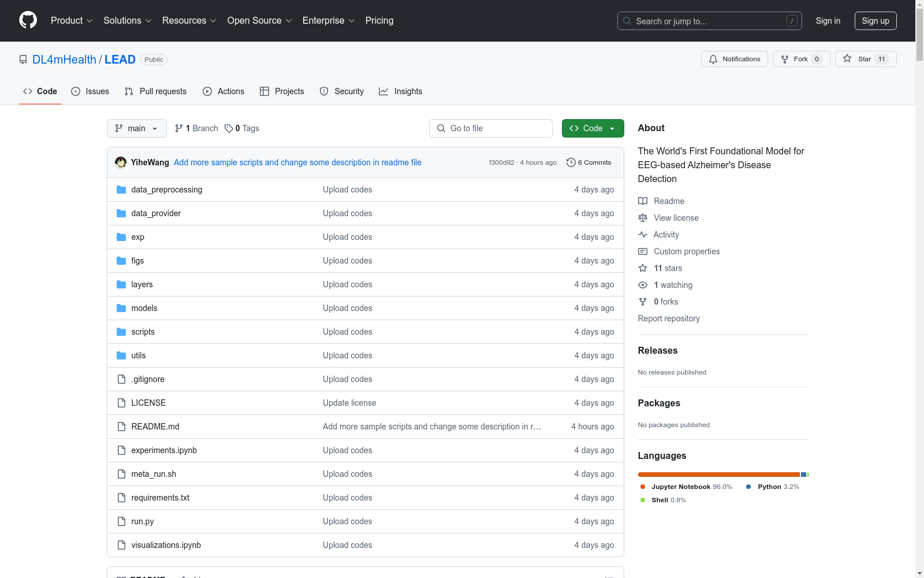Click the notifications bell icon
This screenshot has height=578, width=924.
[713, 59]
